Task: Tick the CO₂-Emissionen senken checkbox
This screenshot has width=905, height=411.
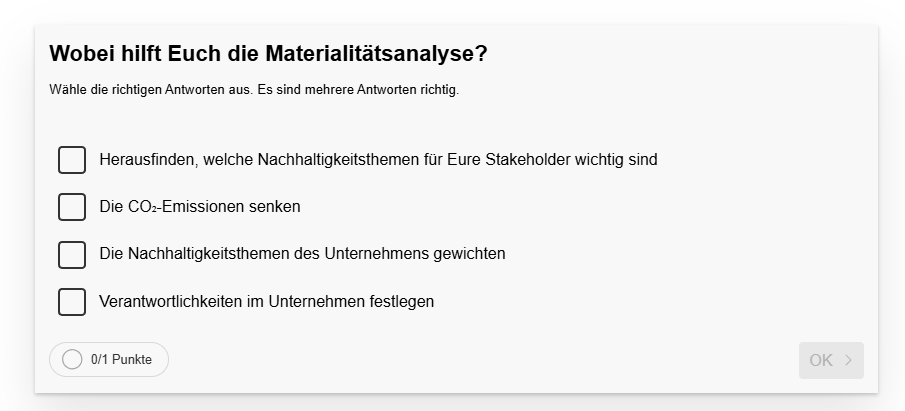Action: point(72,207)
